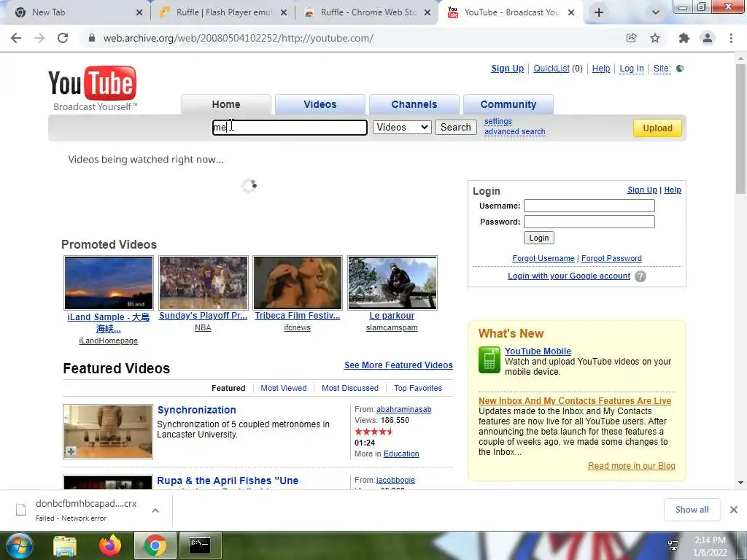The image size is (747, 560).
Task: Select the Most Discussed filter
Action: (349, 388)
